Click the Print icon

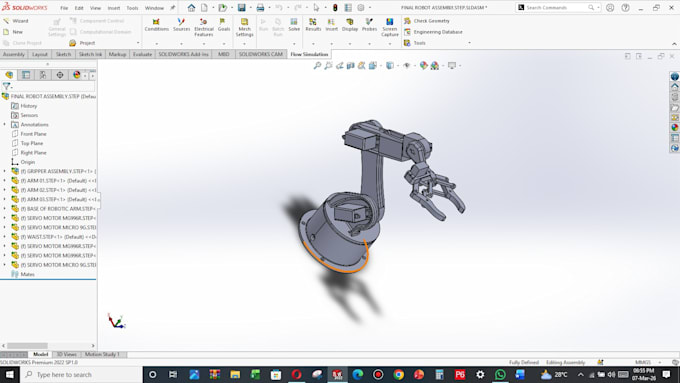(260, 8)
